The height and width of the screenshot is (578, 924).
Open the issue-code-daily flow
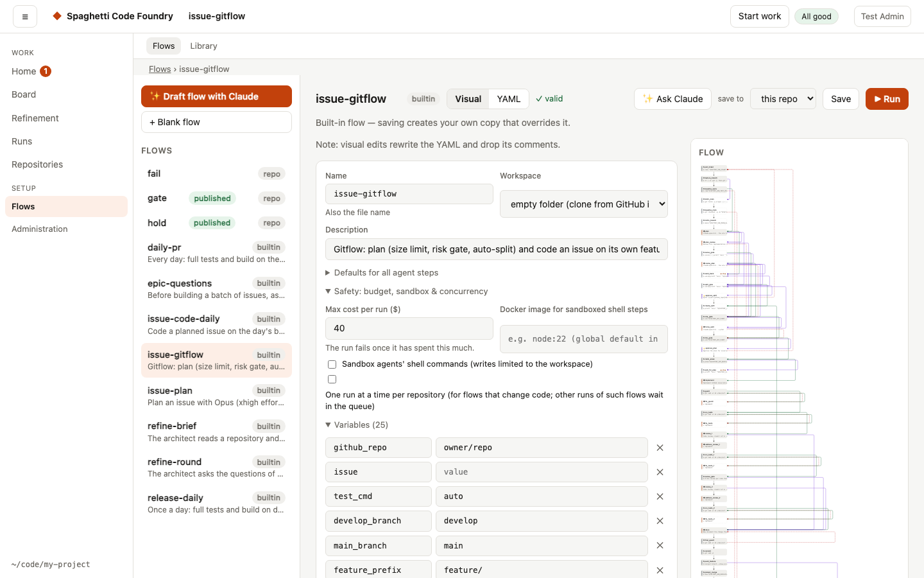[x=216, y=324]
